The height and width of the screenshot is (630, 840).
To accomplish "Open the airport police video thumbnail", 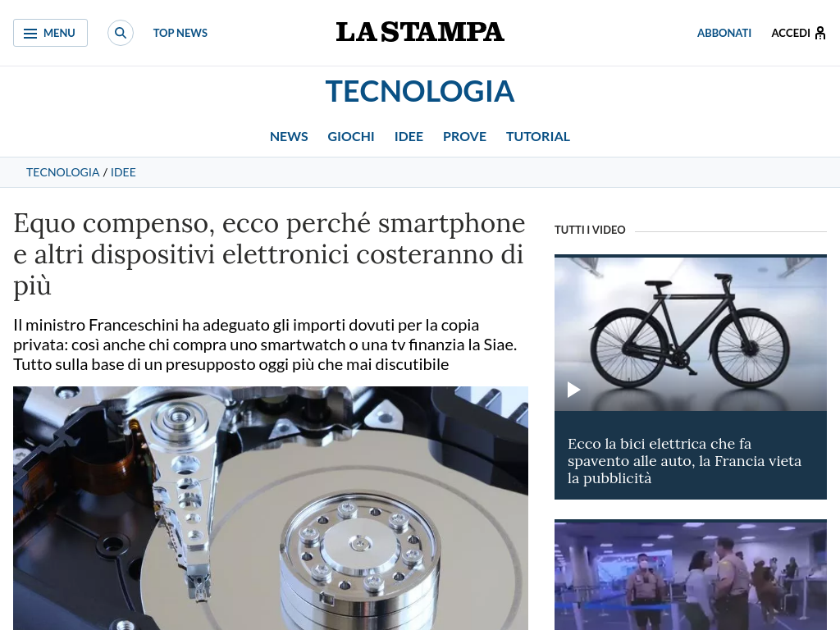I will click(691, 575).
